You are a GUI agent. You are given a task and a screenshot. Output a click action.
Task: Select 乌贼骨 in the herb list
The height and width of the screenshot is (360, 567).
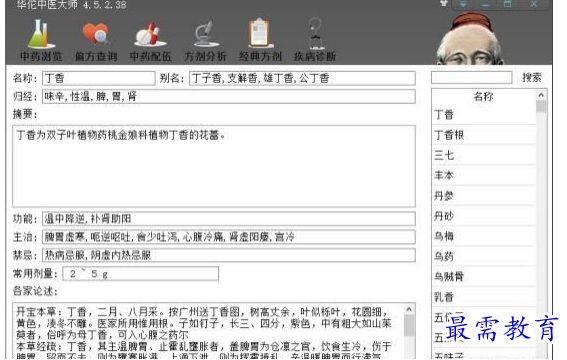pyautogui.click(x=484, y=277)
